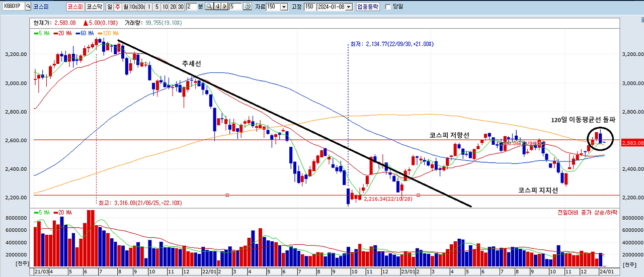This screenshot has width=644, height=277.
Task: Click the round refresh icon button
Action: click(247, 7)
